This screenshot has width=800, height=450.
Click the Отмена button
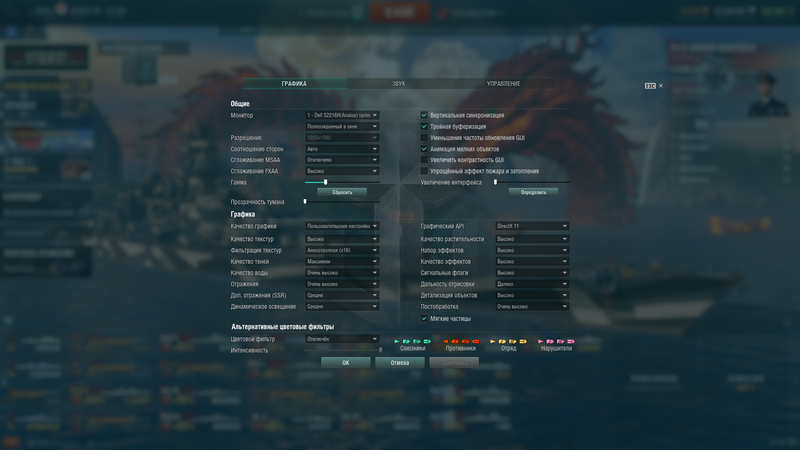click(399, 363)
